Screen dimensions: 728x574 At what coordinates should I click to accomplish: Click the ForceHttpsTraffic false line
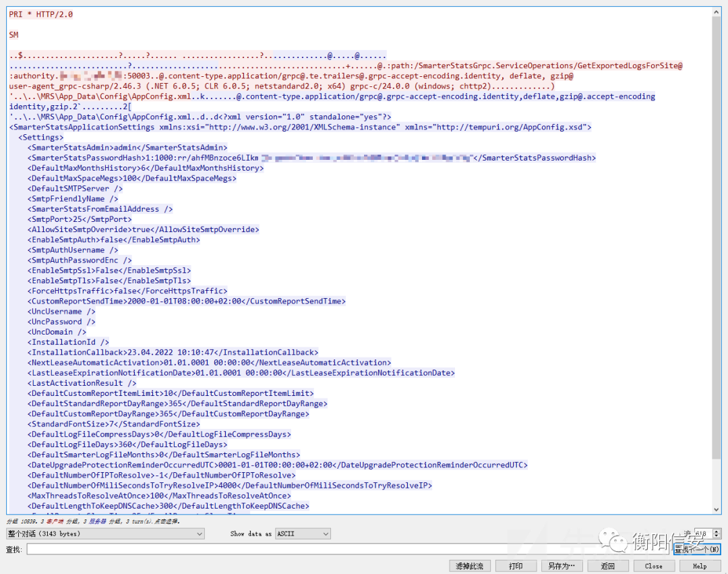[127, 291]
